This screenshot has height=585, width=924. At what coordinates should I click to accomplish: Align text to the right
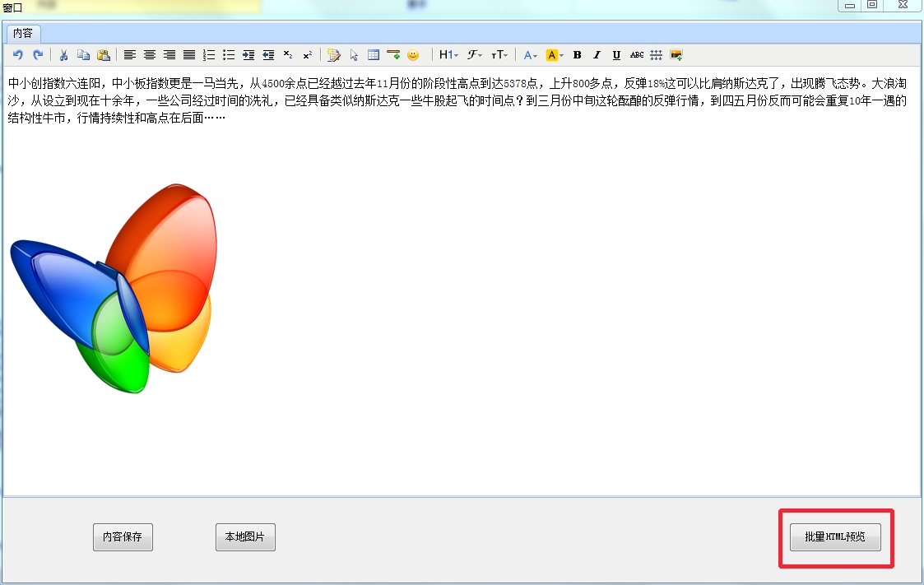(169, 55)
